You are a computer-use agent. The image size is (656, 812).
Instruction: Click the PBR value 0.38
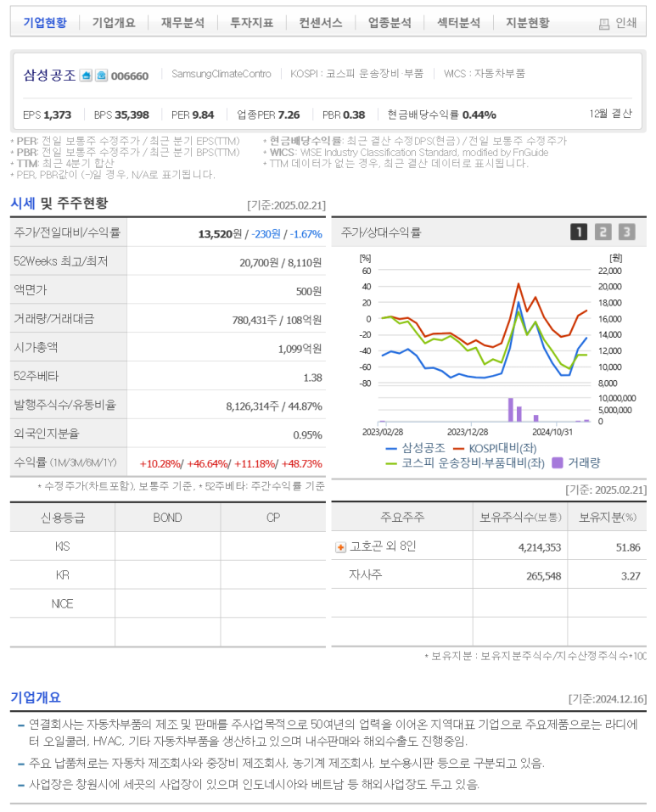(354, 115)
